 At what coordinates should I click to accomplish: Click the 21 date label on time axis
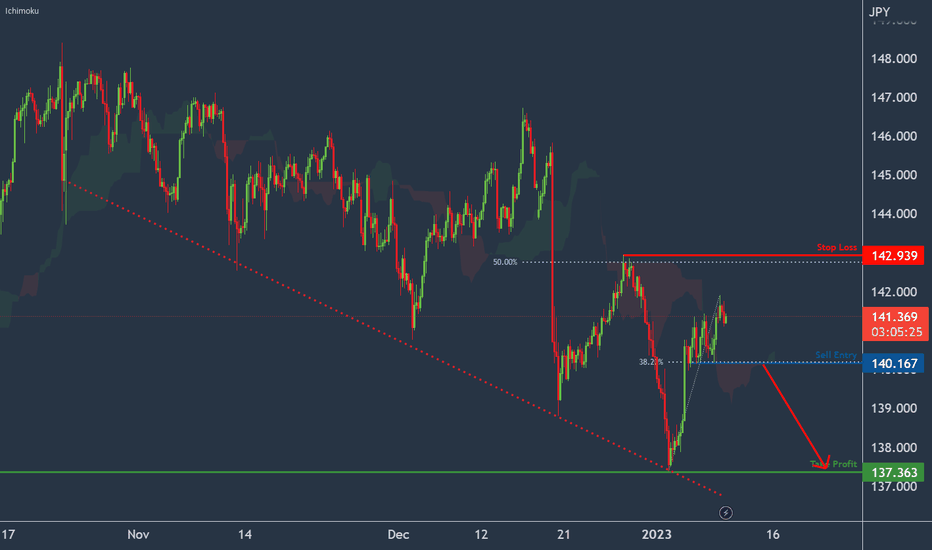(563, 535)
